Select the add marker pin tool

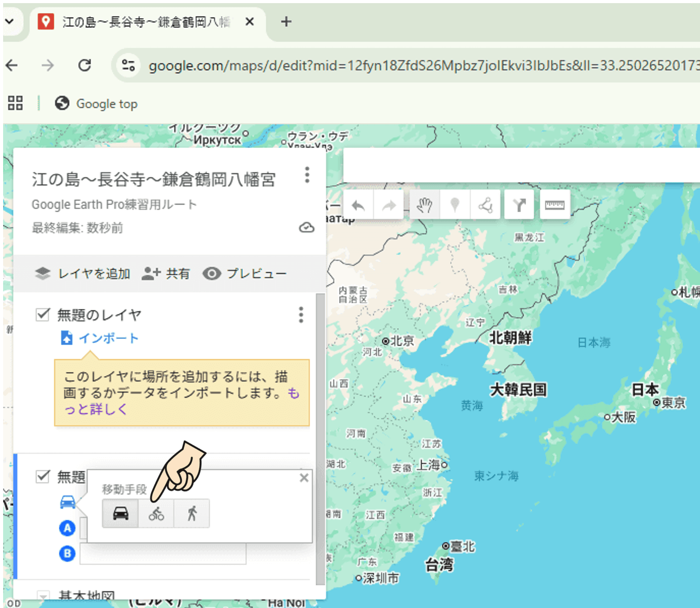pyautogui.click(x=455, y=205)
